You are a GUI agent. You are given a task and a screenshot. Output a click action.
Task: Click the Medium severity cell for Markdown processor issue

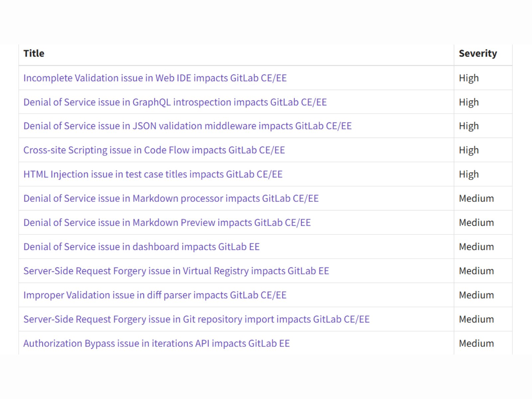coord(476,199)
